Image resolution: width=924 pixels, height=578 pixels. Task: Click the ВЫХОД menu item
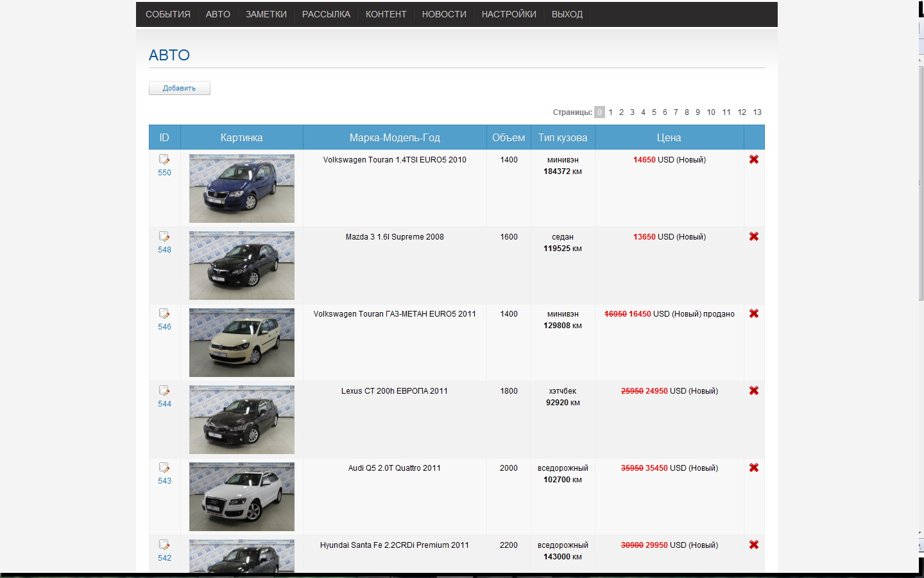tap(567, 14)
